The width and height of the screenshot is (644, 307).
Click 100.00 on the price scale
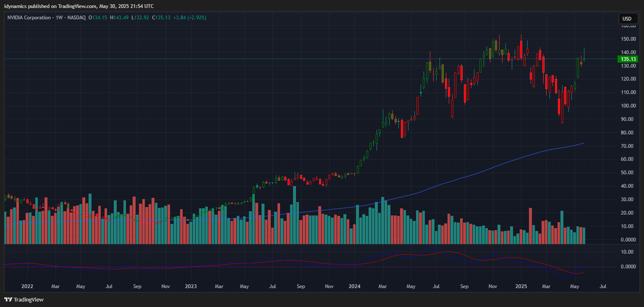(x=629, y=106)
